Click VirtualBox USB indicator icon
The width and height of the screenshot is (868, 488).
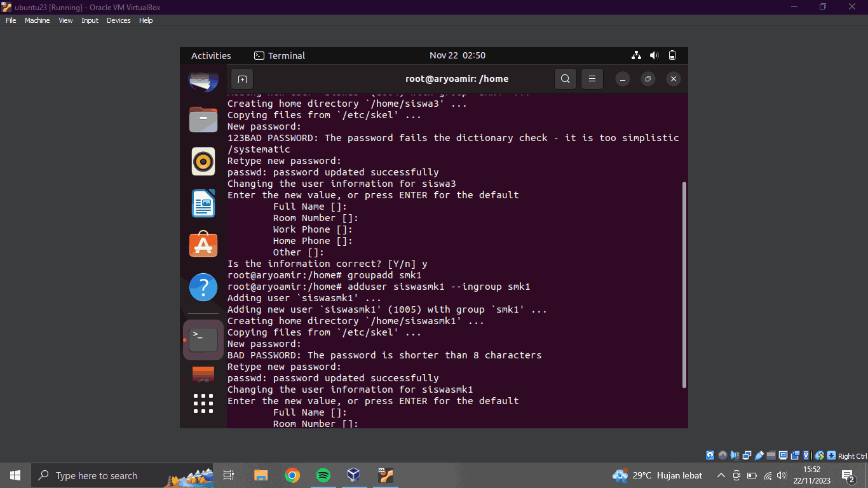tap(759, 456)
